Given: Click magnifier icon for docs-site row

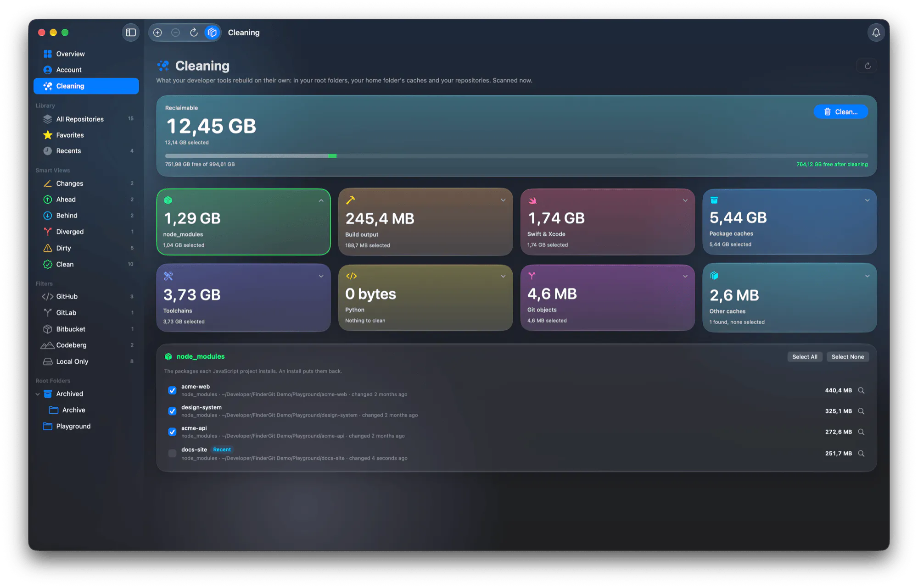Looking at the screenshot, I should (x=861, y=453).
